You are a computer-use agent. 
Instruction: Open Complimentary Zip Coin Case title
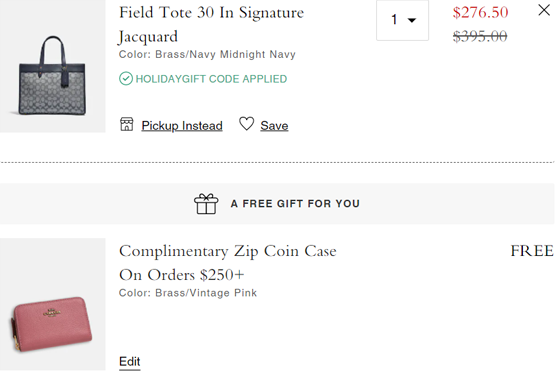point(228,263)
